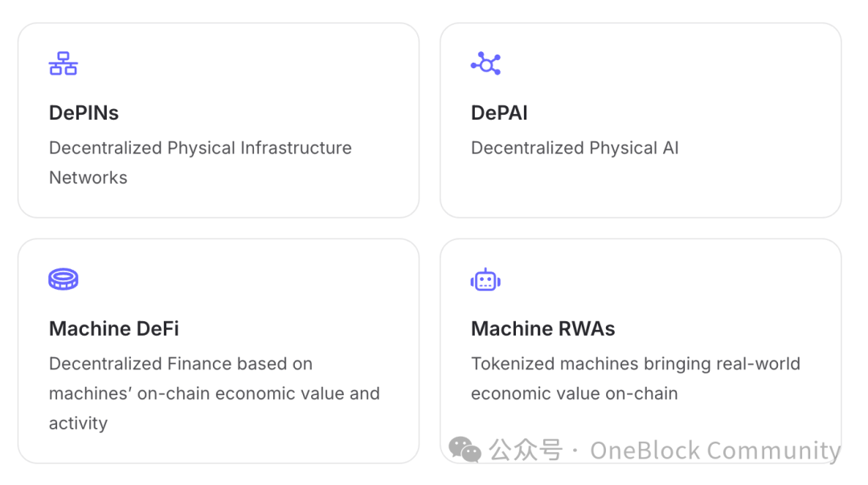Open the Machine DeFi card
Screen dimensions: 868x485
219,351
